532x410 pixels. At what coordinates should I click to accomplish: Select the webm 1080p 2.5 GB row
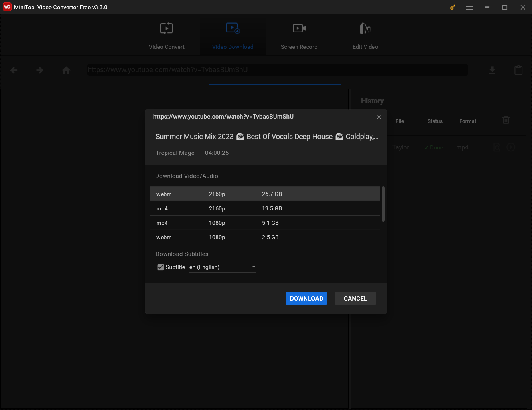pos(265,237)
